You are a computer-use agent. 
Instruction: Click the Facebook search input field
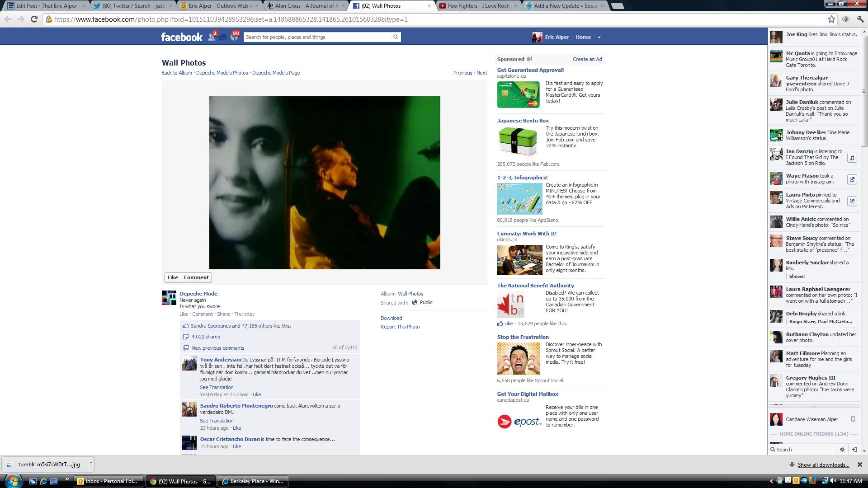[316, 37]
